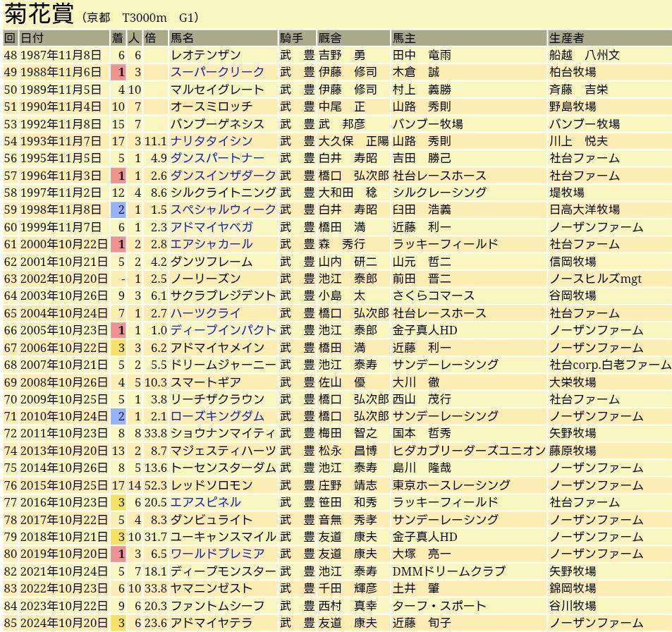
Task: Open the ハーツクライ horse link
Action: click(x=205, y=313)
